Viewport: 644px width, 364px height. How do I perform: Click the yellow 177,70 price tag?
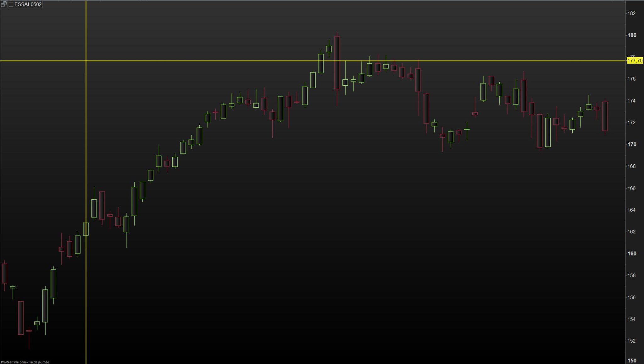[x=635, y=60]
